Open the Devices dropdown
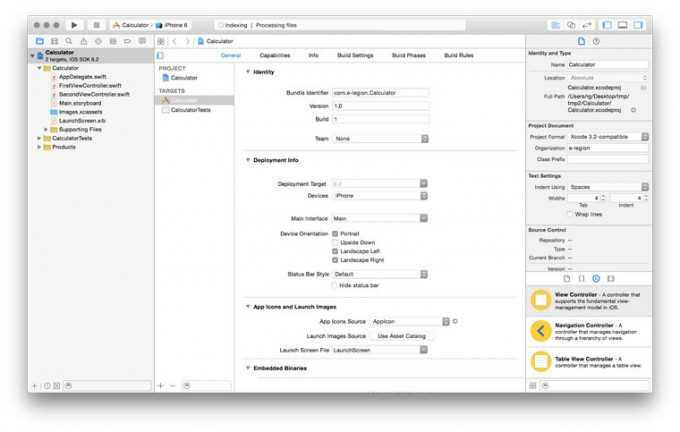 [x=380, y=196]
